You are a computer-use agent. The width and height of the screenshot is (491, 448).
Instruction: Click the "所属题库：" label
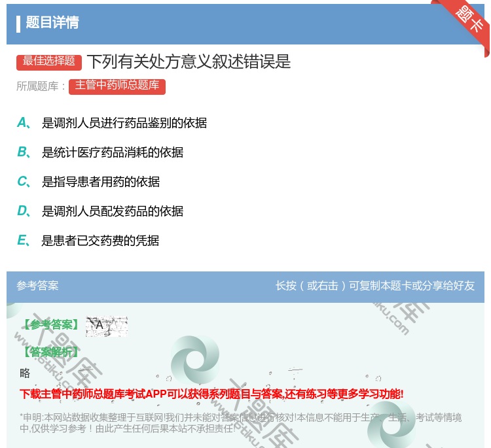coord(41,86)
